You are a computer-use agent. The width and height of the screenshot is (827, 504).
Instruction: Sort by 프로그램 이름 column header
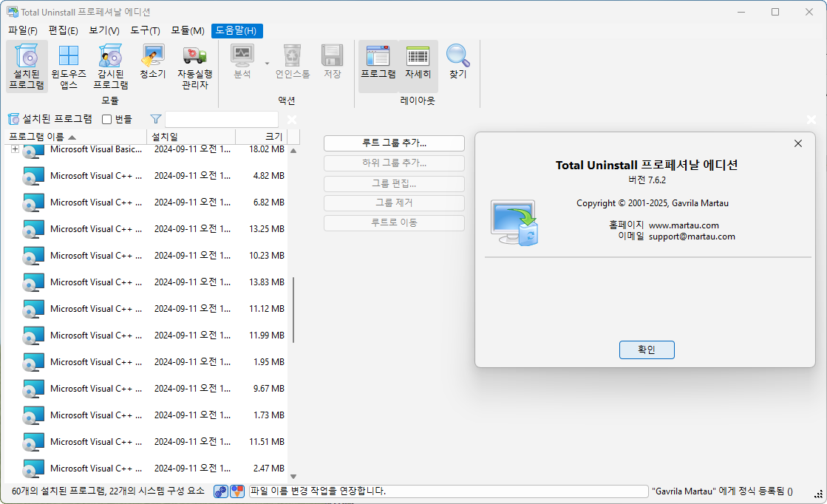76,137
